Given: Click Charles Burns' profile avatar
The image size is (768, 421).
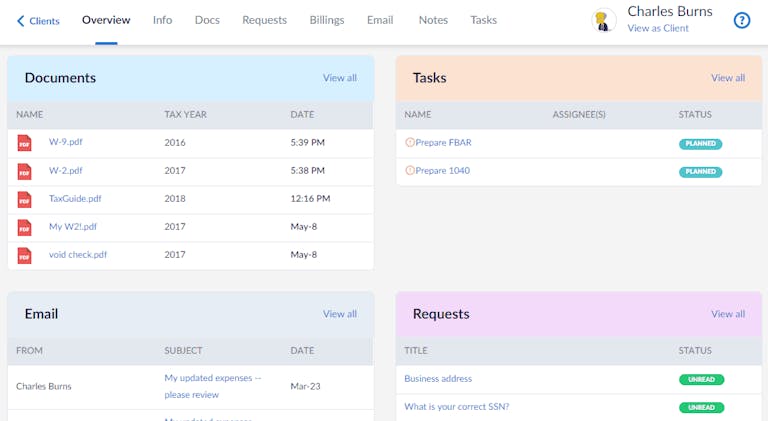Looking at the screenshot, I should tap(604, 20).
